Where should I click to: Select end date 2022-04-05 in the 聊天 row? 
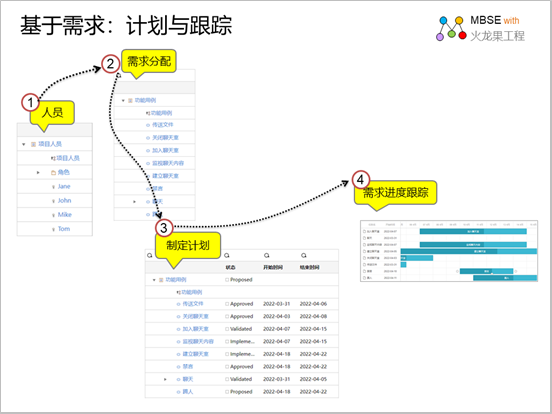313,379
